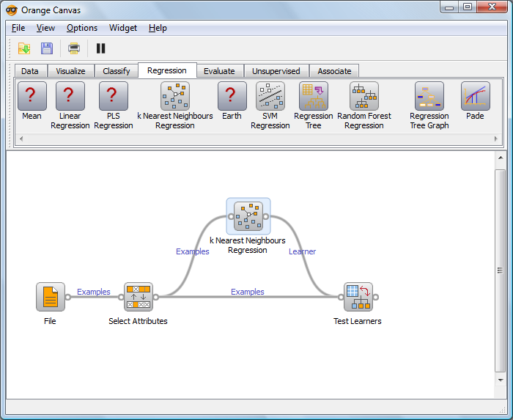Click k Nearest Neighbours output connector on canvas
513x420 pixels.
tap(265, 216)
